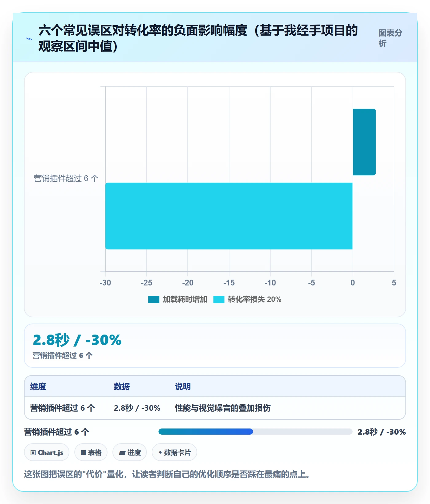Toggle the 加载耗时增加 legend item
430x504 pixels.
click(178, 299)
